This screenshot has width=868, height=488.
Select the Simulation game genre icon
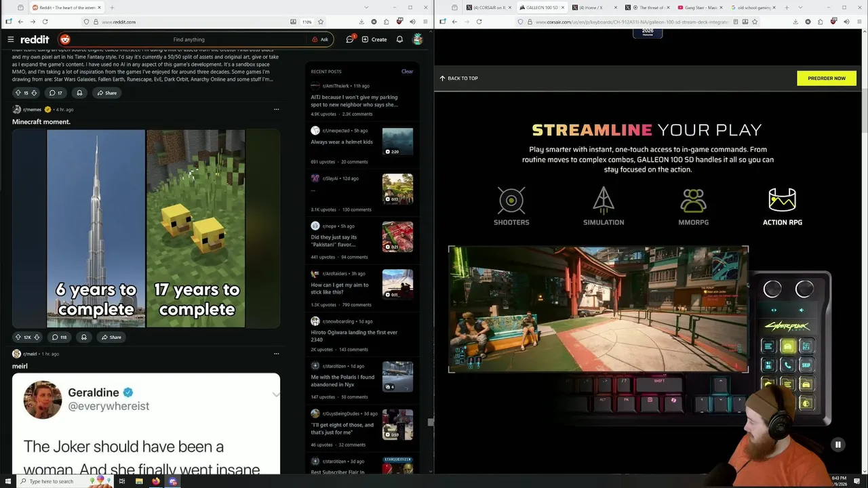tap(604, 206)
